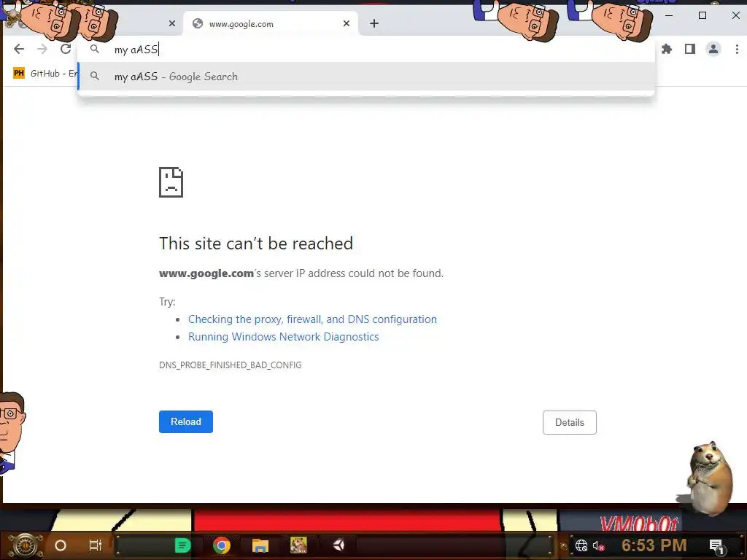Open Google Chrome from the taskbar

click(x=222, y=545)
